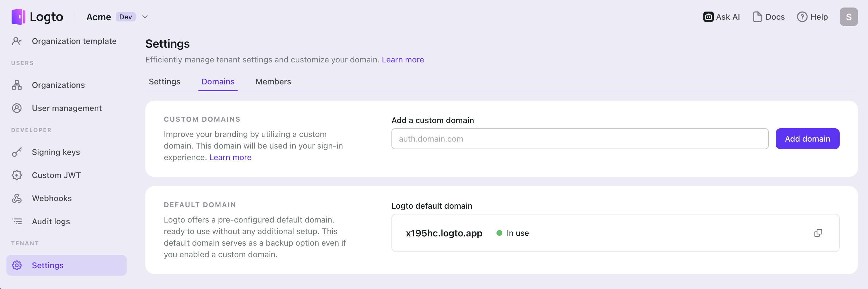This screenshot has width=868, height=289.
Task: Go back to the Settings tab
Action: tap(164, 81)
